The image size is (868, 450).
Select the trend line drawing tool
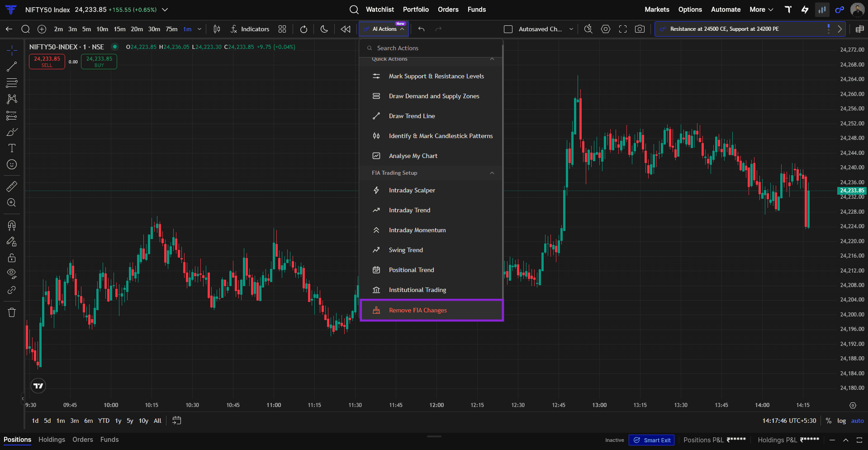12,67
